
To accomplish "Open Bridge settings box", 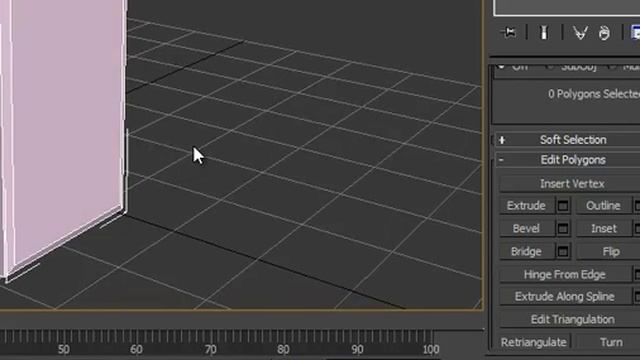I will tap(563, 251).
